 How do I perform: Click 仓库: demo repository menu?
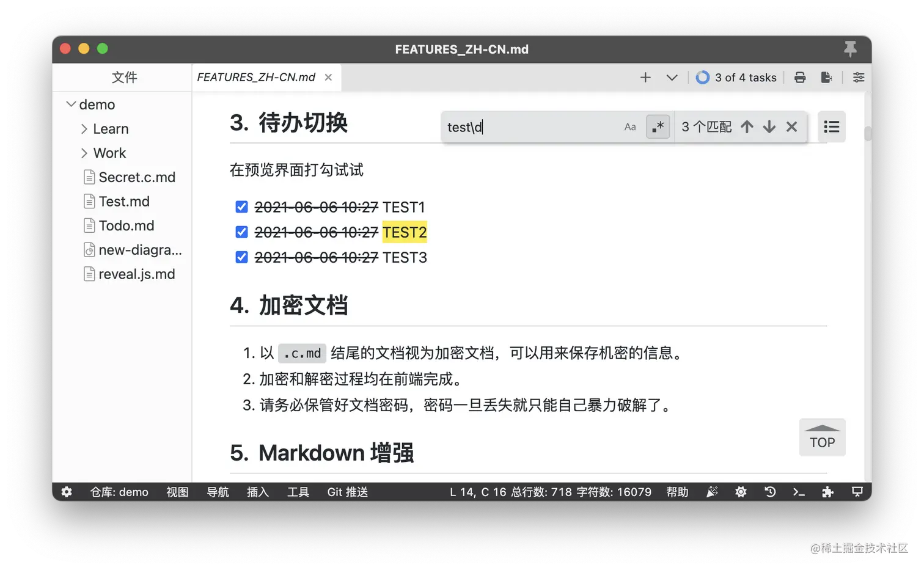[x=119, y=492]
